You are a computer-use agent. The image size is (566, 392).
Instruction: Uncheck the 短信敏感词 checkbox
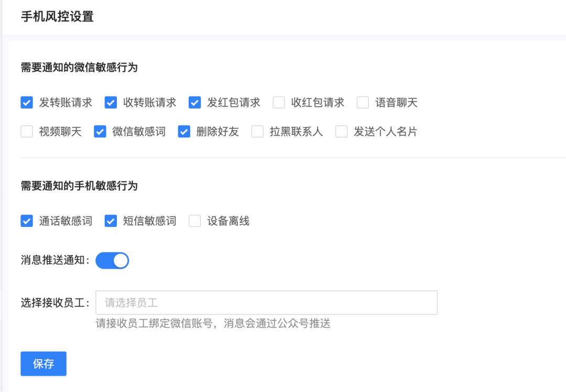point(111,221)
